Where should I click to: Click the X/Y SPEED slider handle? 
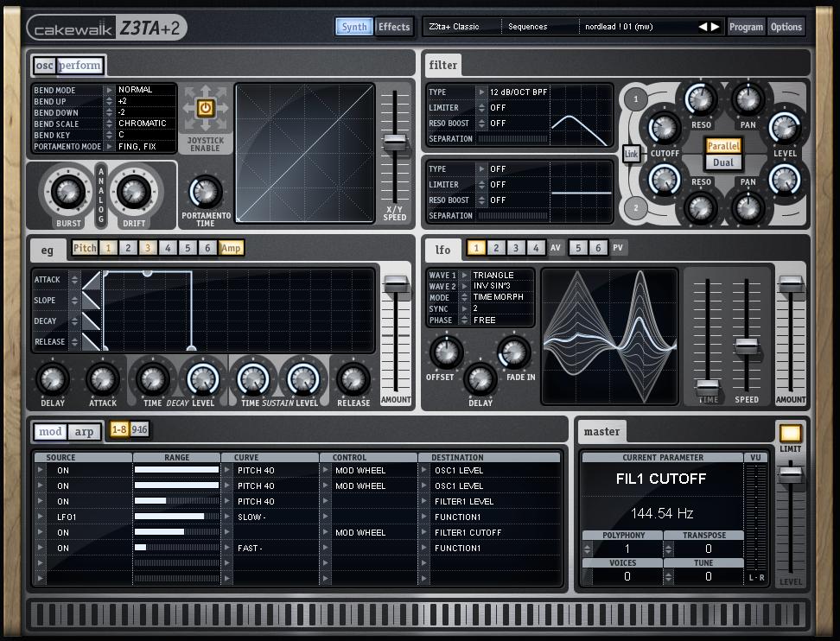[395, 143]
